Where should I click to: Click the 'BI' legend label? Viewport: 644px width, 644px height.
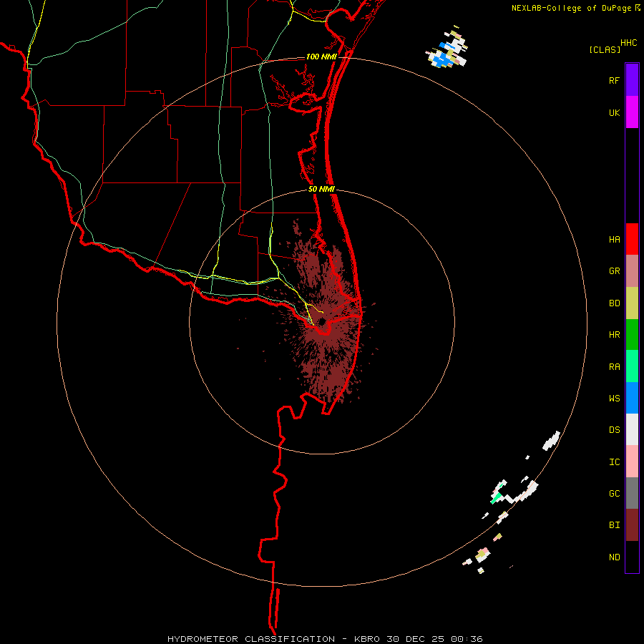pyautogui.click(x=614, y=525)
